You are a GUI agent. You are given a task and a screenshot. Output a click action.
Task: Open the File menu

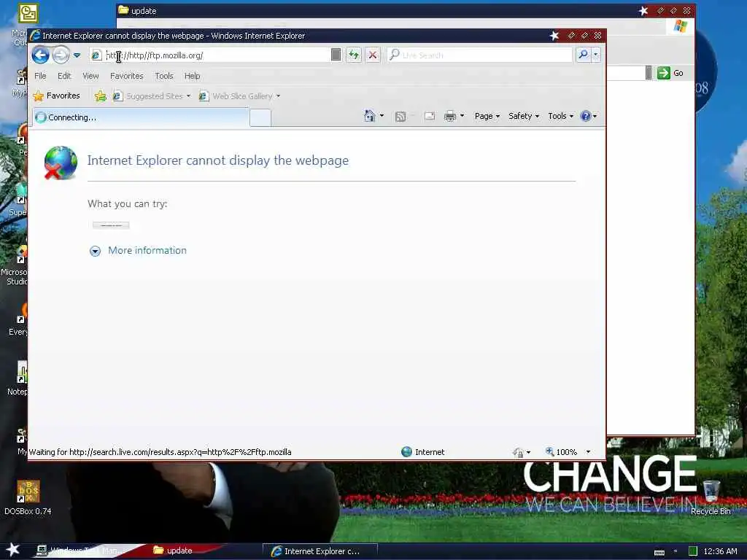(x=41, y=76)
